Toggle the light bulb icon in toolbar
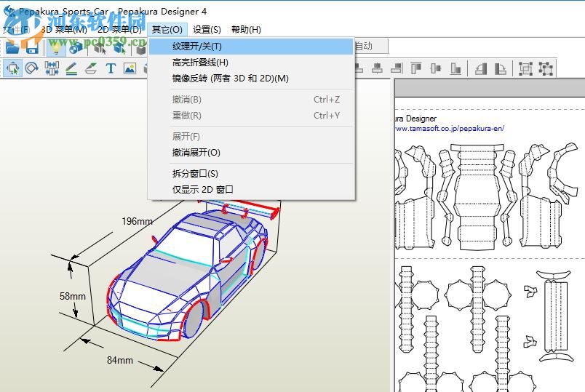Screen dimensions: 585x392 pos(56,47)
